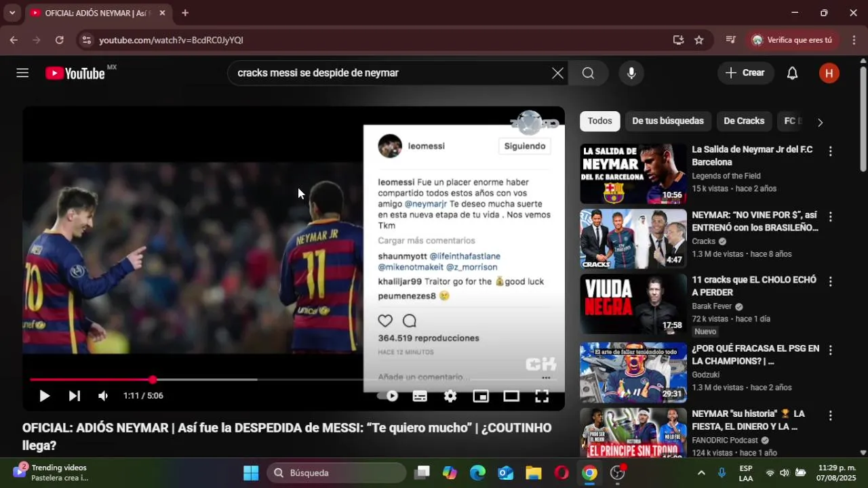The width and height of the screenshot is (868, 488).
Task: Reload the page
Action: [60, 40]
